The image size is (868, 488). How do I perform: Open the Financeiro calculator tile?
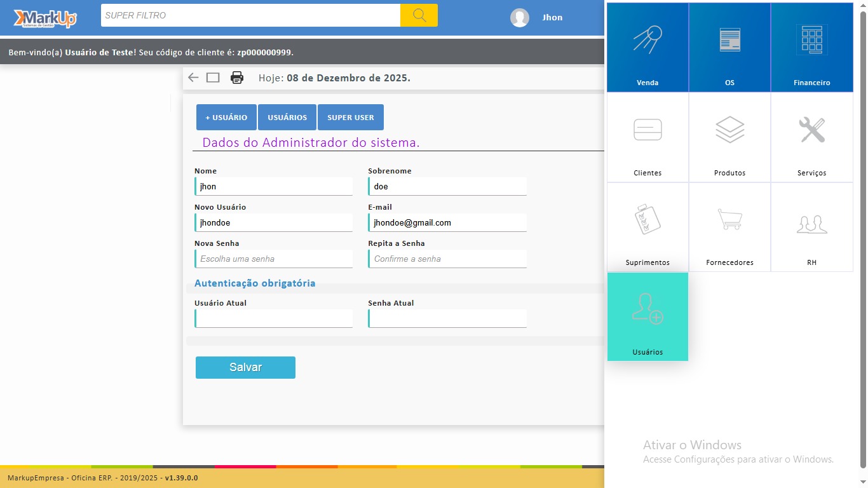(x=811, y=48)
